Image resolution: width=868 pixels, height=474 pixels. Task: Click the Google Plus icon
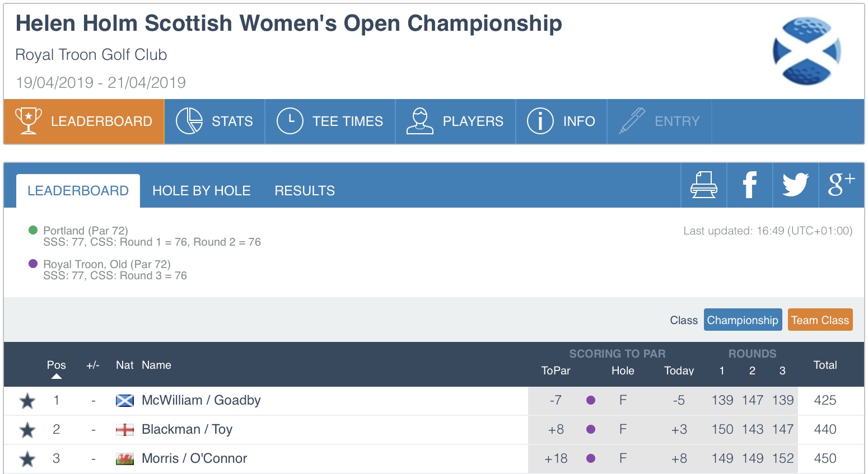click(842, 185)
